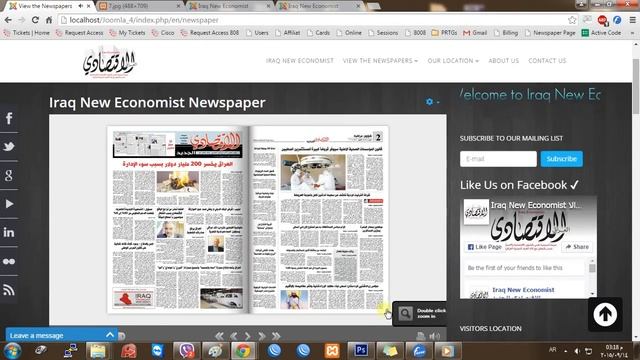Click Facebook widget Share button
The image size is (640, 360).
(x=577, y=247)
